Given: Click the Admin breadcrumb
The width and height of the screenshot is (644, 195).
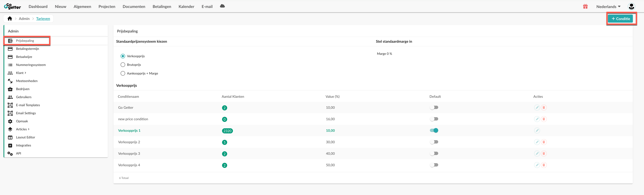Looking at the screenshot, I should coord(24,19).
